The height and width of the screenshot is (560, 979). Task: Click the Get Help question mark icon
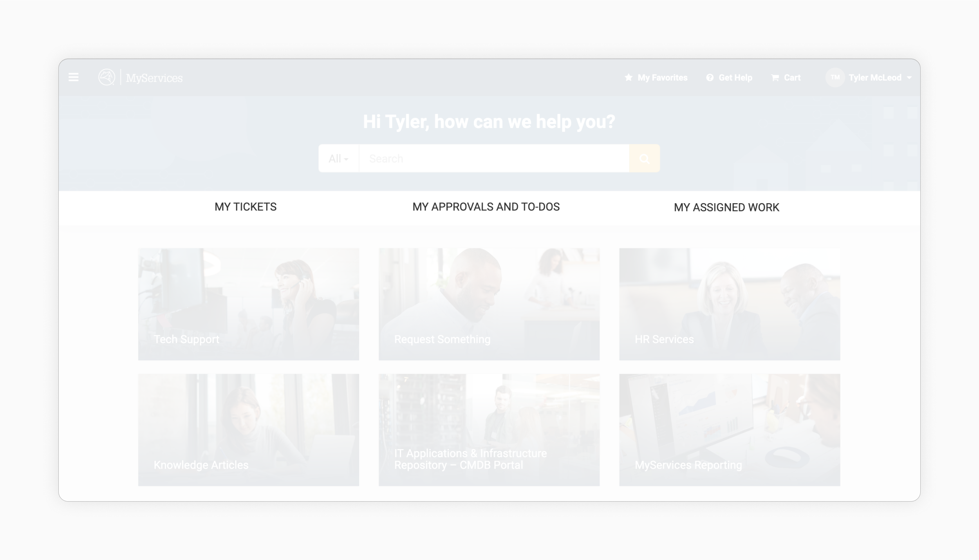point(710,78)
